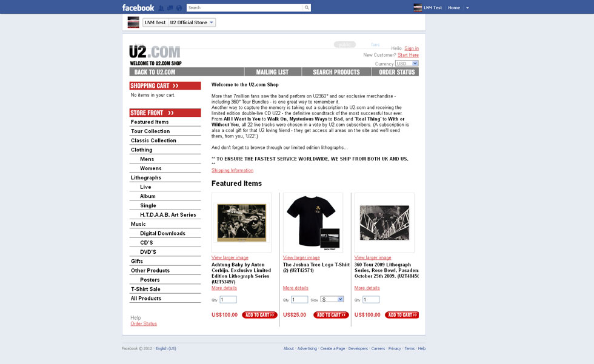
Task: Click the page avatar beside LNM Test
Action: [x=133, y=22]
